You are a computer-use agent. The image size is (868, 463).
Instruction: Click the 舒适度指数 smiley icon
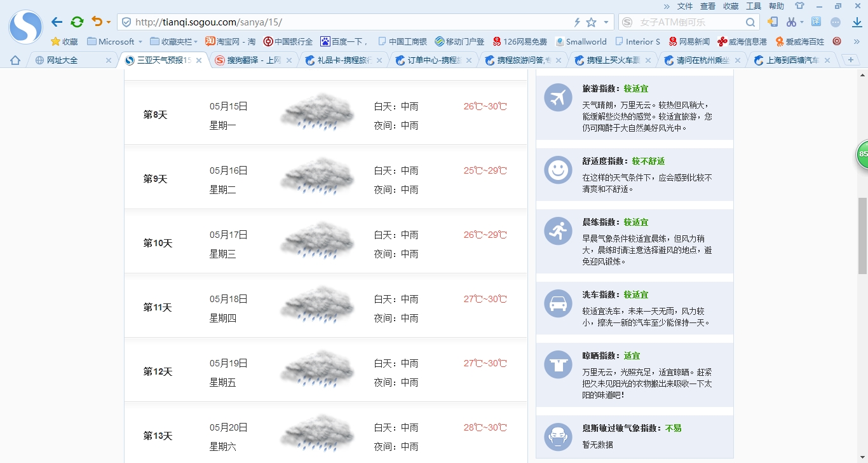click(x=558, y=170)
